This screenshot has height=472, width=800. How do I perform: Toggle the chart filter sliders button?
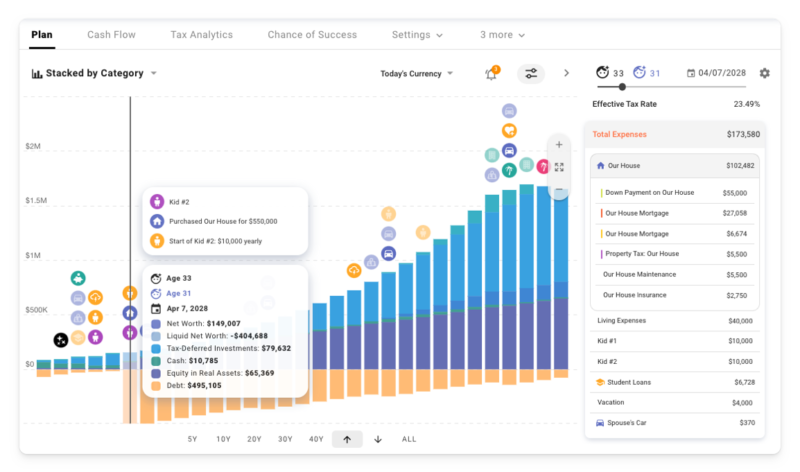click(x=531, y=74)
